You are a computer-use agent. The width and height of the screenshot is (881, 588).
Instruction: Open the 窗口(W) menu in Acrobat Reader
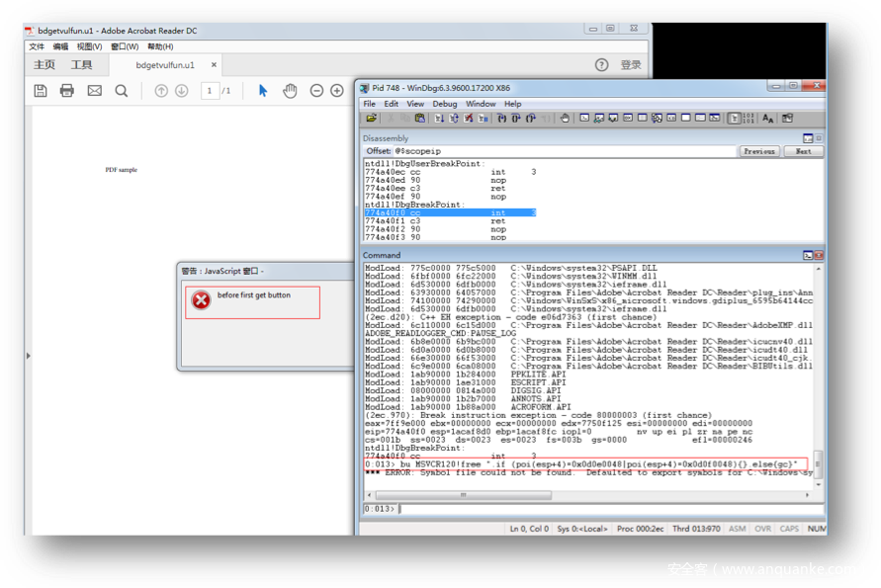[125, 46]
